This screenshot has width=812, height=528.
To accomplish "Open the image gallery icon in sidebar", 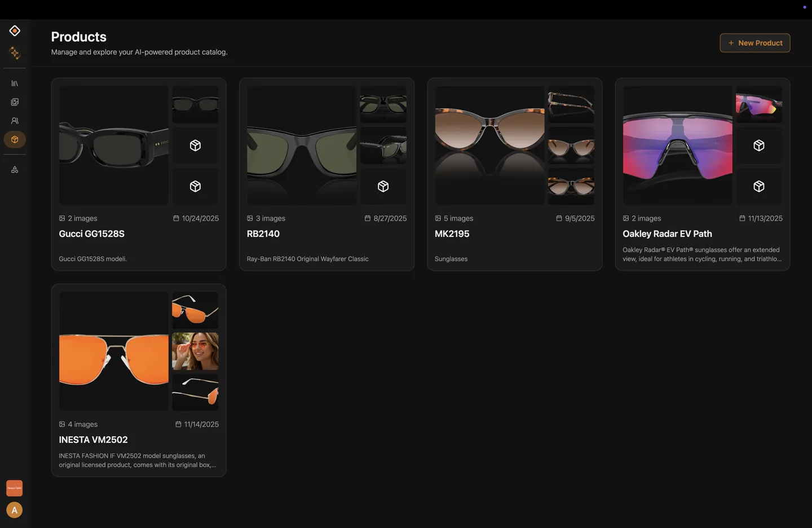I will pyautogui.click(x=15, y=102).
